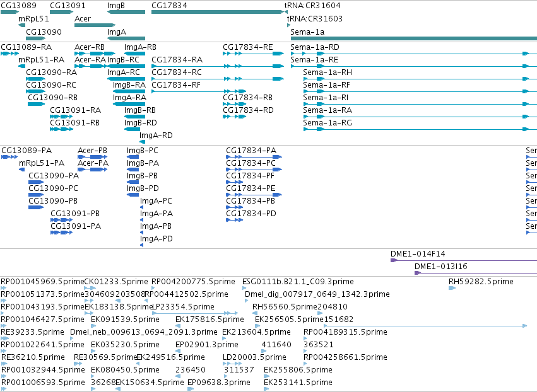Screen dimensions: 537x392
Task: Open the CG17834-RE transcript label
Action: [x=247, y=47]
